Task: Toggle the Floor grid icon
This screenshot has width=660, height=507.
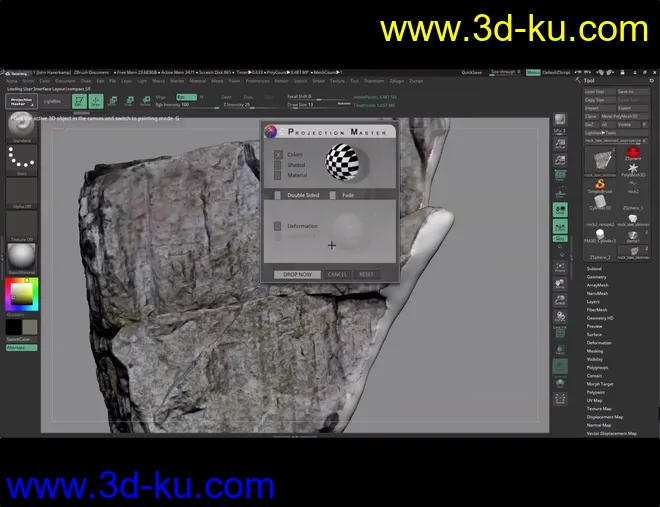Action: (560, 193)
